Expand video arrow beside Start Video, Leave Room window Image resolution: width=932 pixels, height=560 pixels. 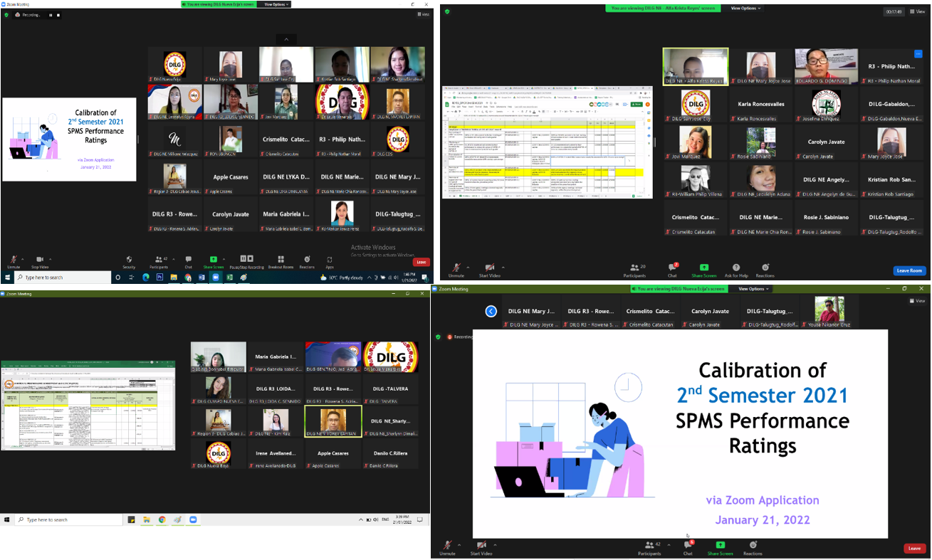[x=502, y=268]
